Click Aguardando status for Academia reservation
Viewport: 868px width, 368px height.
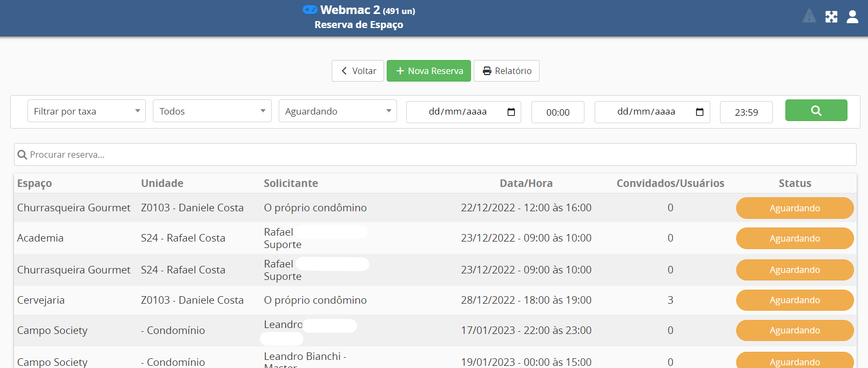click(795, 238)
